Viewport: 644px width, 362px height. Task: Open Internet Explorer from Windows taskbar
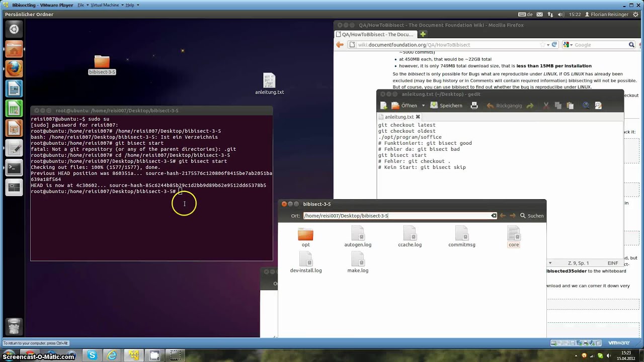click(x=112, y=355)
